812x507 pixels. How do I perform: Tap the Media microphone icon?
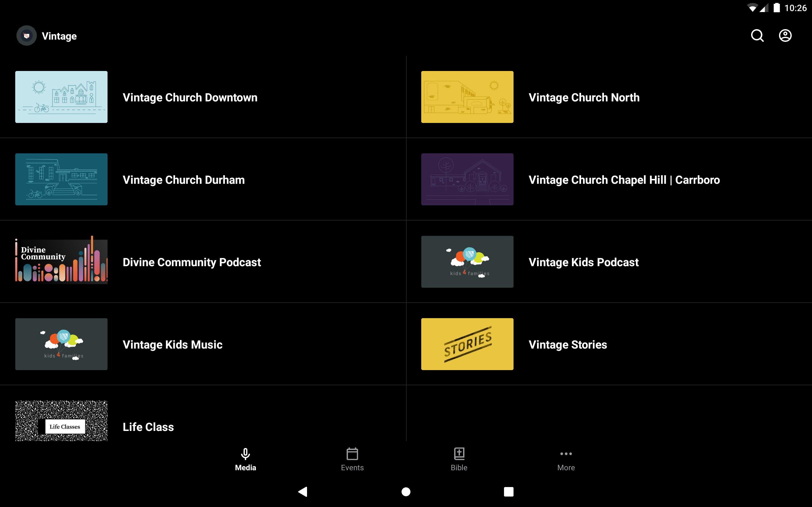[245, 454]
